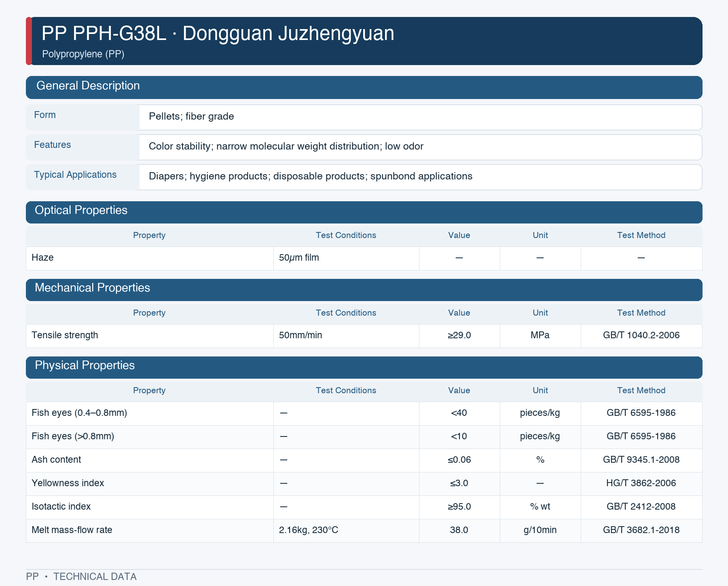
Task: Click the '50mm/min' test condition
Action: tap(301, 335)
